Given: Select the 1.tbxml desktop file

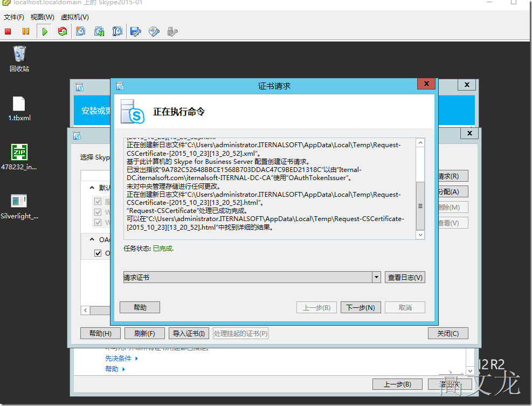Looking at the screenshot, I should [19, 108].
